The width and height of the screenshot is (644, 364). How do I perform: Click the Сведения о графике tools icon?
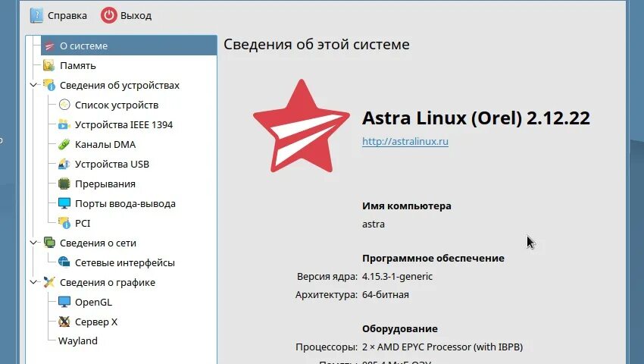point(49,282)
